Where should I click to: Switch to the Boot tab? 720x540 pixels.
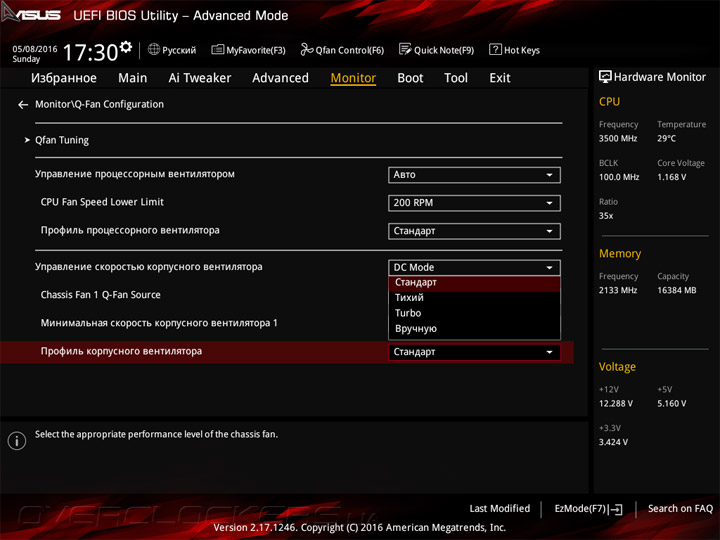[410, 78]
